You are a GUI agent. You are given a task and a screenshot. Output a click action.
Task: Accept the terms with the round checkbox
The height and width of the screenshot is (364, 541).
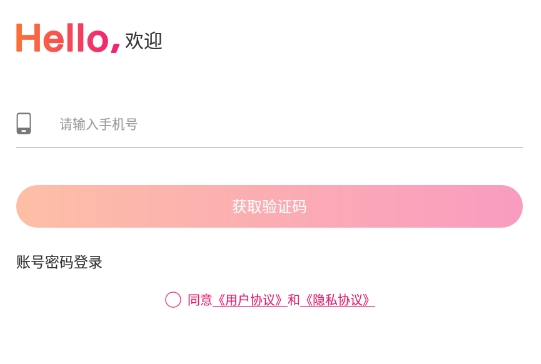173,299
